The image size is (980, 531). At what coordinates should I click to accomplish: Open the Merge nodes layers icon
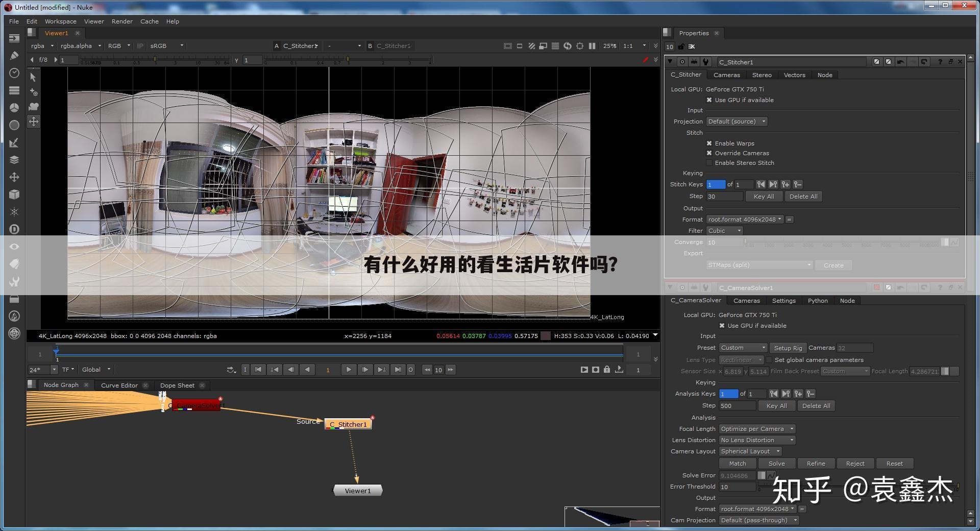pos(14,160)
